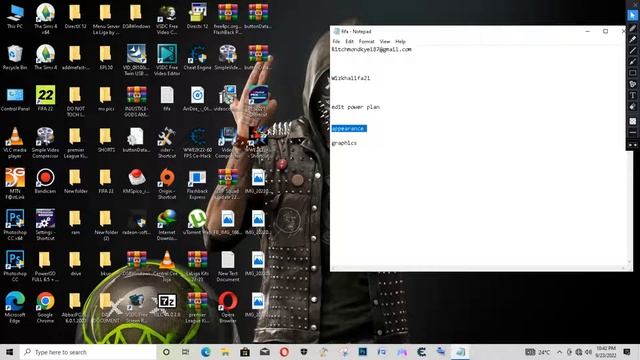Click the 'edit power plan' line in Notepad
The height and width of the screenshot is (360, 640).
point(356,107)
